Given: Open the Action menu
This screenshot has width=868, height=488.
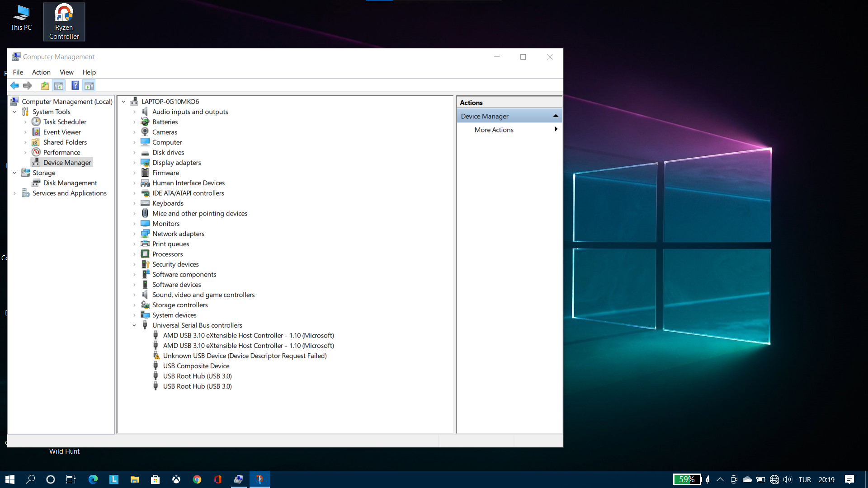Looking at the screenshot, I should pos(41,72).
